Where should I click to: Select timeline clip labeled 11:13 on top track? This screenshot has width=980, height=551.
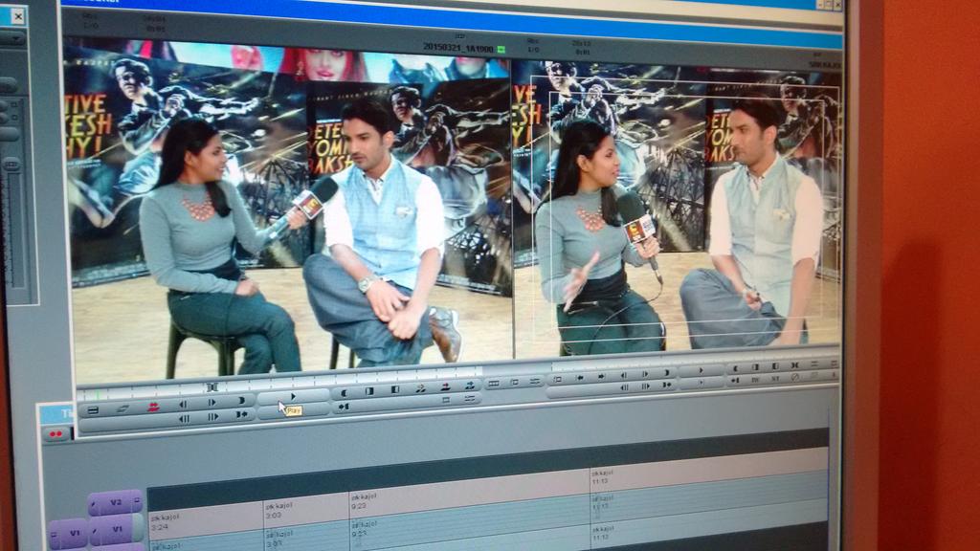pos(708,476)
